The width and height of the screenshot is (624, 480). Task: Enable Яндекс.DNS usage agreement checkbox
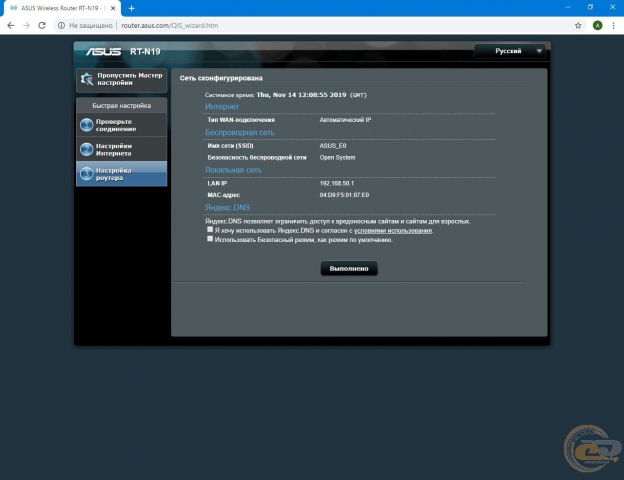click(210, 230)
